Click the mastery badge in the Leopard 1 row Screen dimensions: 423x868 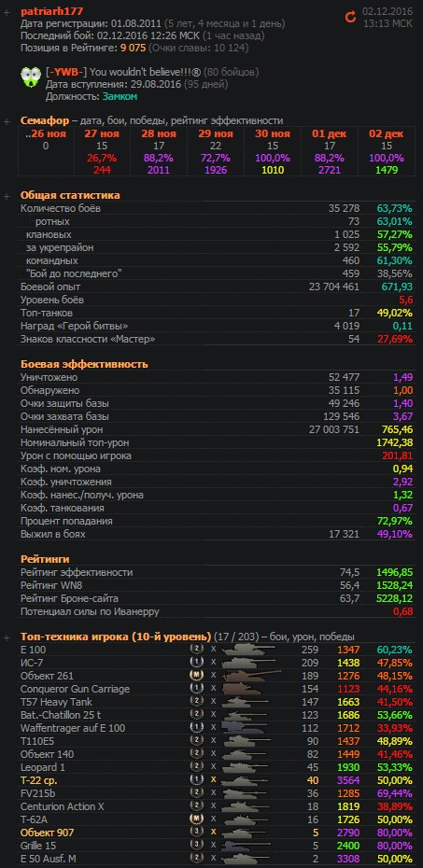point(196,767)
